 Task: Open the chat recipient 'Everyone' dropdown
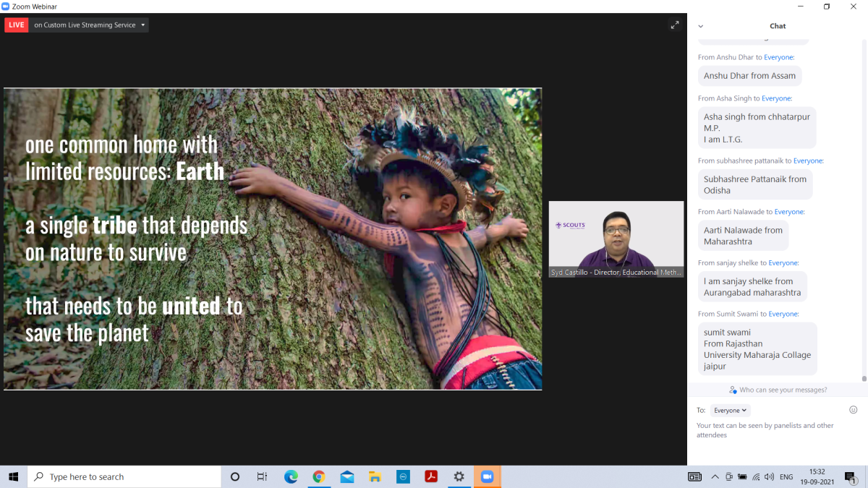(730, 410)
